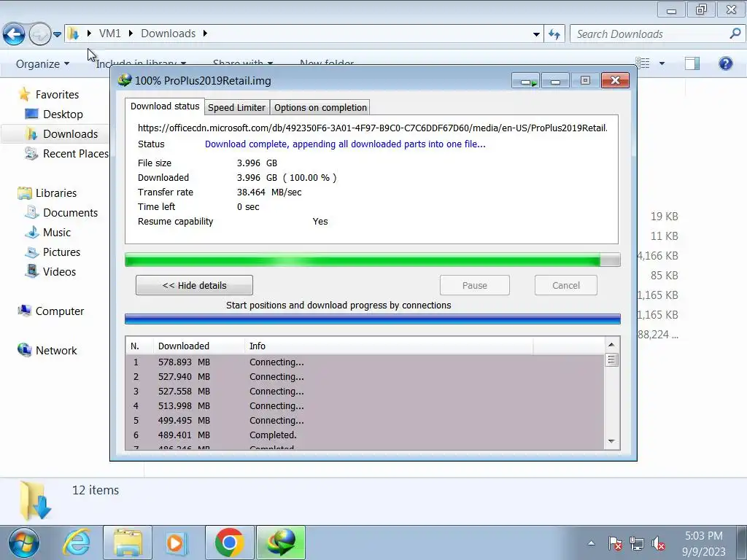Open the recent pages dropdown arrow
Screen dimensions: 747x560
point(57,34)
